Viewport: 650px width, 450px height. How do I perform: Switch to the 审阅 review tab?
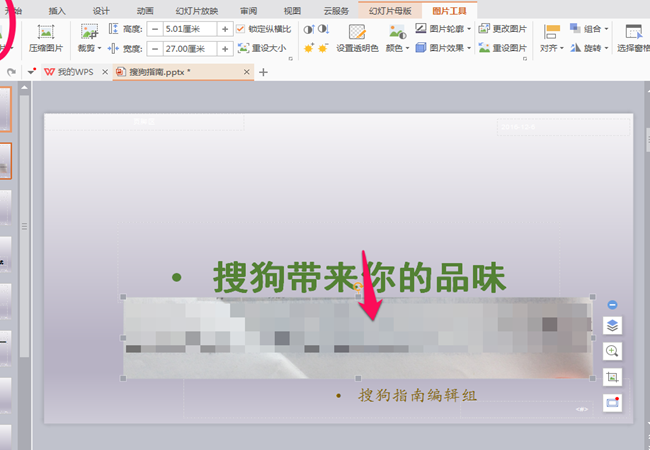[248, 11]
